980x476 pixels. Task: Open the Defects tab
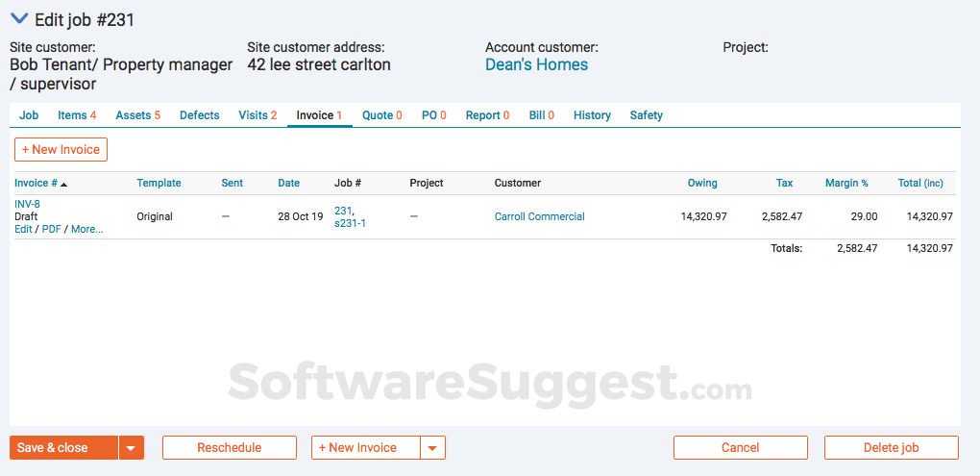(199, 115)
